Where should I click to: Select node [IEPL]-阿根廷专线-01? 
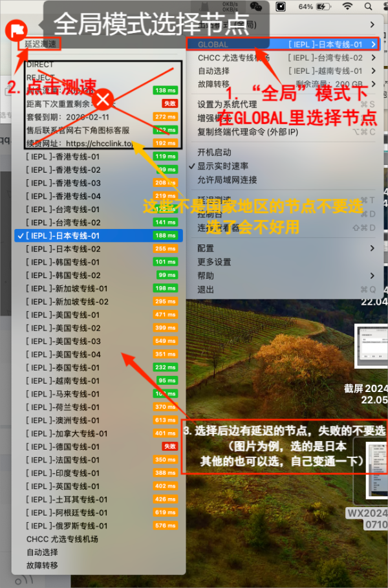98,512
